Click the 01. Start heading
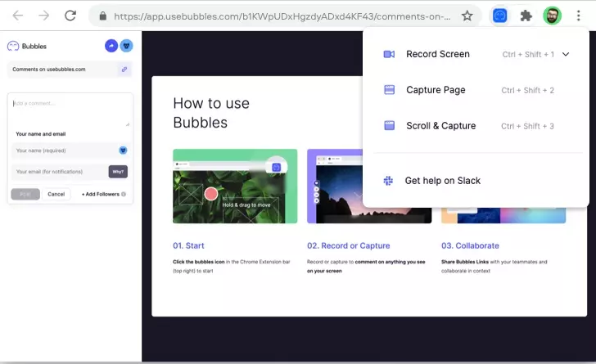This screenshot has width=596, height=364. coord(188,246)
